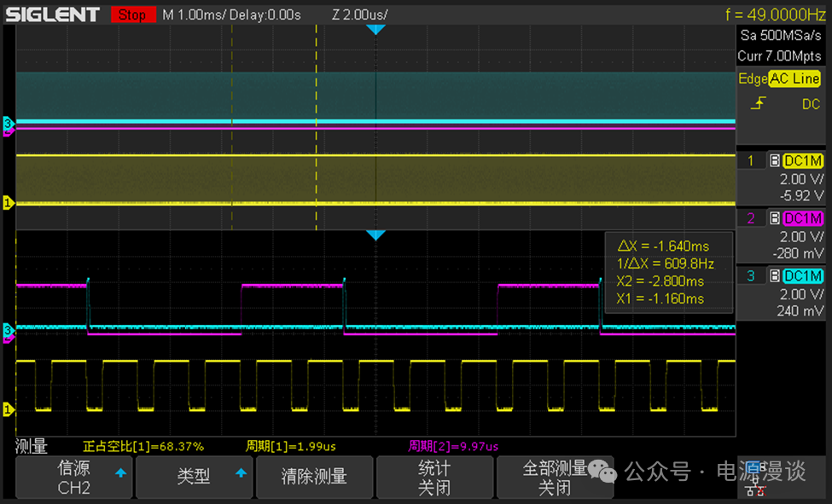This screenshot has width=832, height=504.
Task: Open the AC Line trigger source selector
Action: [x=794, y=78]
